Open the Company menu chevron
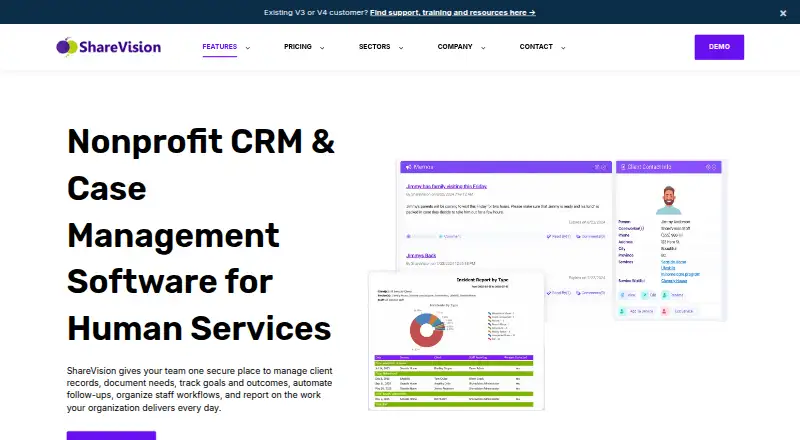This screenshot has width=800, height=440. click(x=483, y=48)
